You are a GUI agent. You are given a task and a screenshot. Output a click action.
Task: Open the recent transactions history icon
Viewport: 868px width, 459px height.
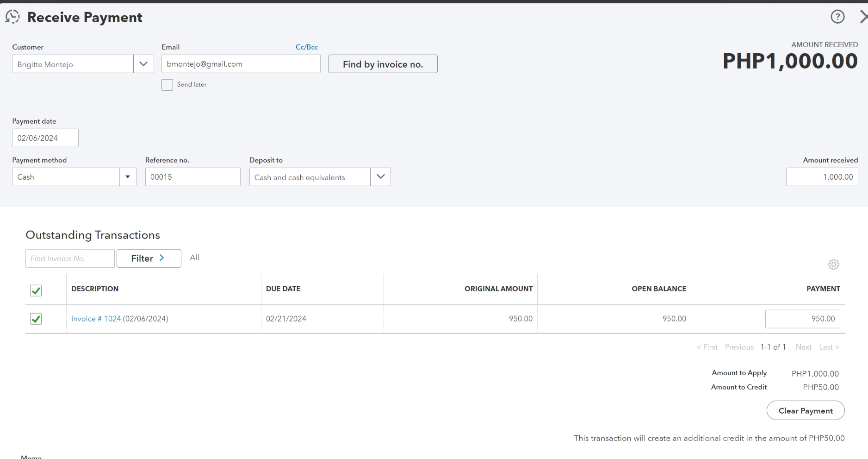coord(12,17)
